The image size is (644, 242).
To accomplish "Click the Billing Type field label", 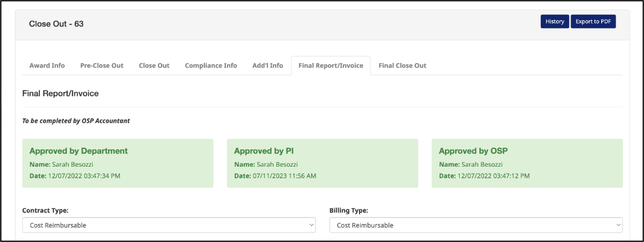I will pyautogui.click(x=349, y=210).
